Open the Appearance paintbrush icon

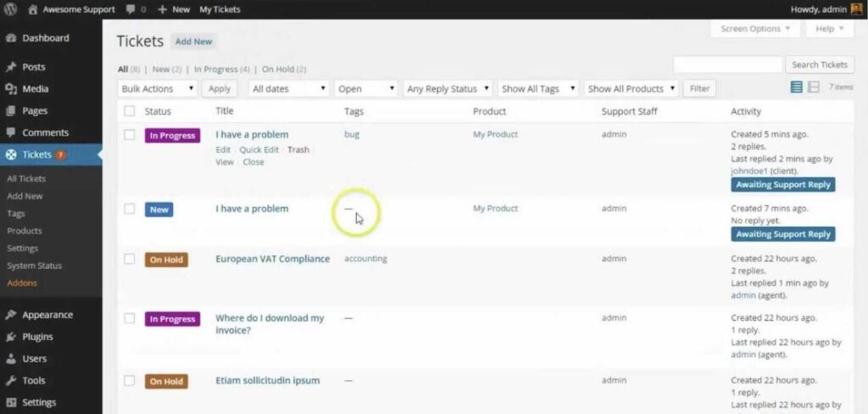(x=11, y=315)
